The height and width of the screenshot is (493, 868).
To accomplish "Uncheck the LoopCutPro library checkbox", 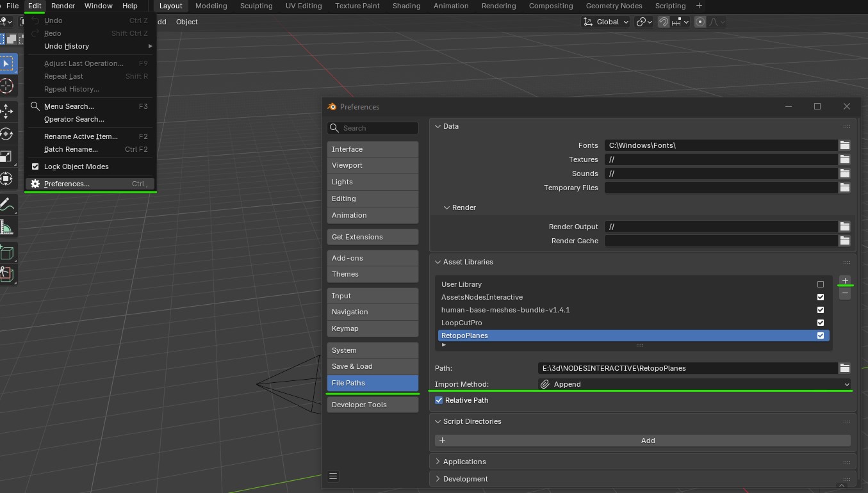I will pos(821,323).
